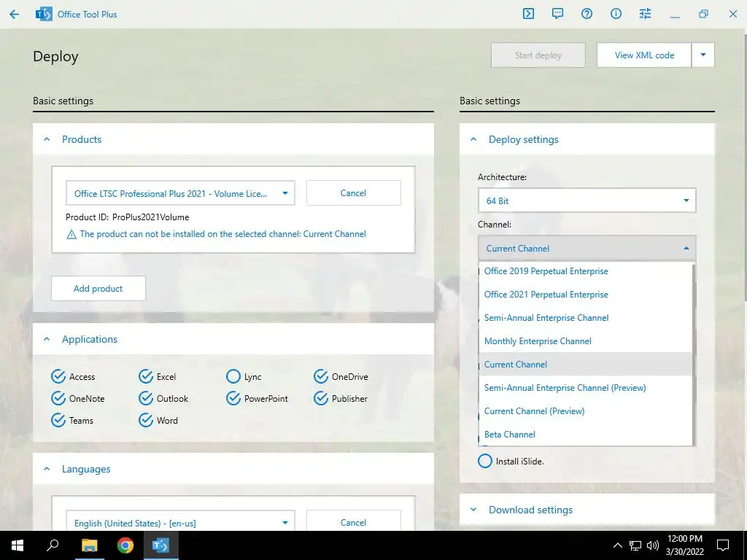Screen dimensions: 747x560
Task: Click the Product ID ProPlus2021Volume text
Action: point(127,217)
